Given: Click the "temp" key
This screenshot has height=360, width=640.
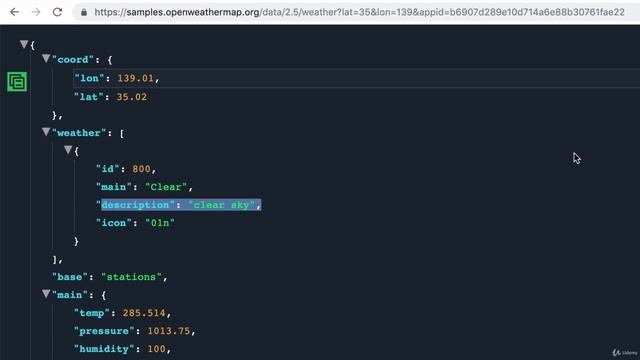Looking at the screenshot, I should (x=92, y=313).
